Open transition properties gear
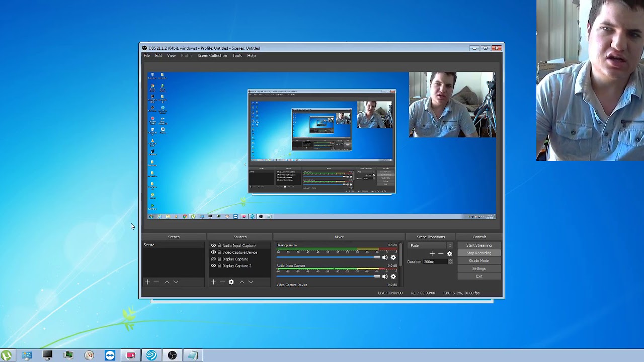 pos(450,254)
